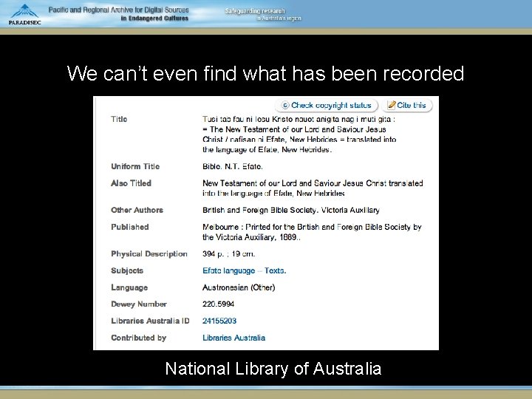532x399 pixels.
Task: Click the 'Melbourne : Printed for the British' published text
Action: click(312, 232)
